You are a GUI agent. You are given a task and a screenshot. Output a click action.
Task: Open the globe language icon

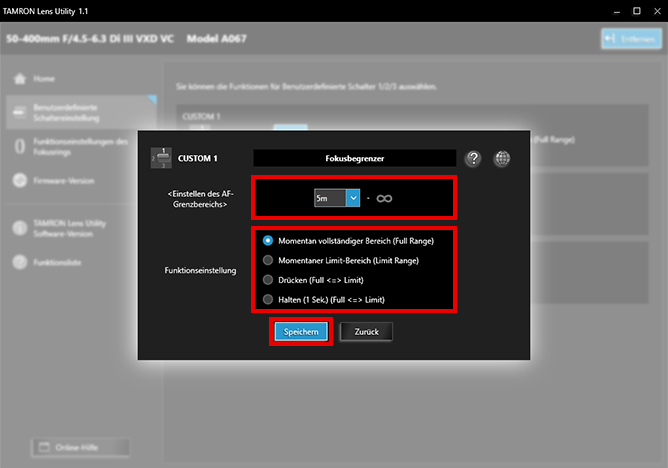(x=502, y=158)
